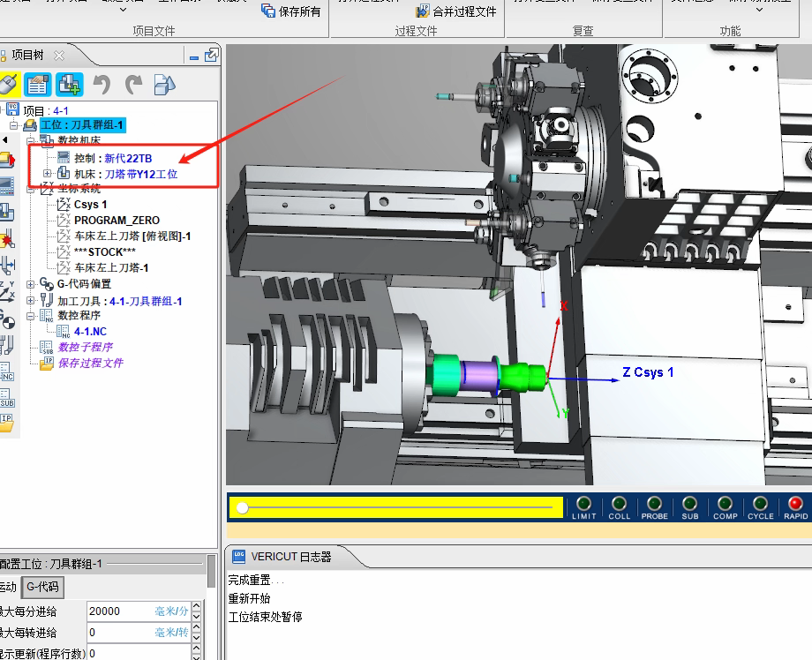Click the 合并过程文件 button label
Viewport: 812px width, 660px height.
click(x=464, y=11)
